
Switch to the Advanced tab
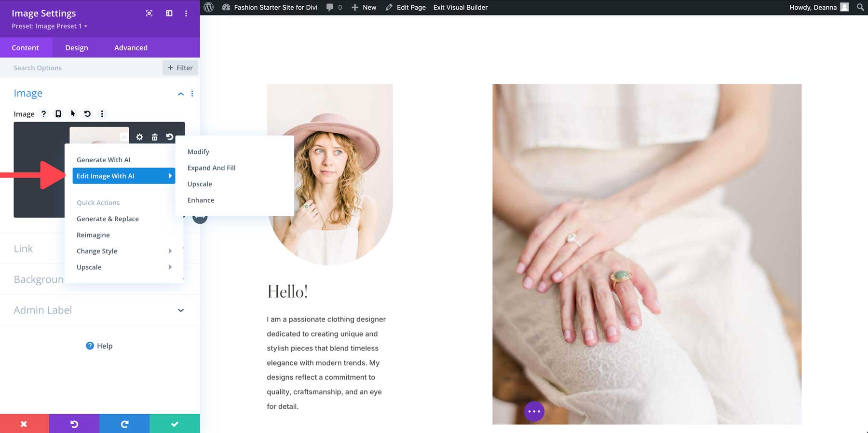click(131, 48)
